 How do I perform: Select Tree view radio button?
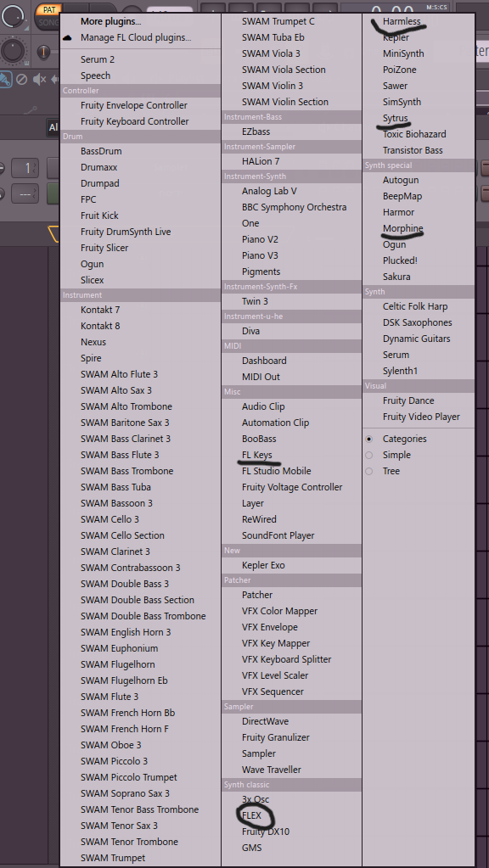tap(369, 471)
